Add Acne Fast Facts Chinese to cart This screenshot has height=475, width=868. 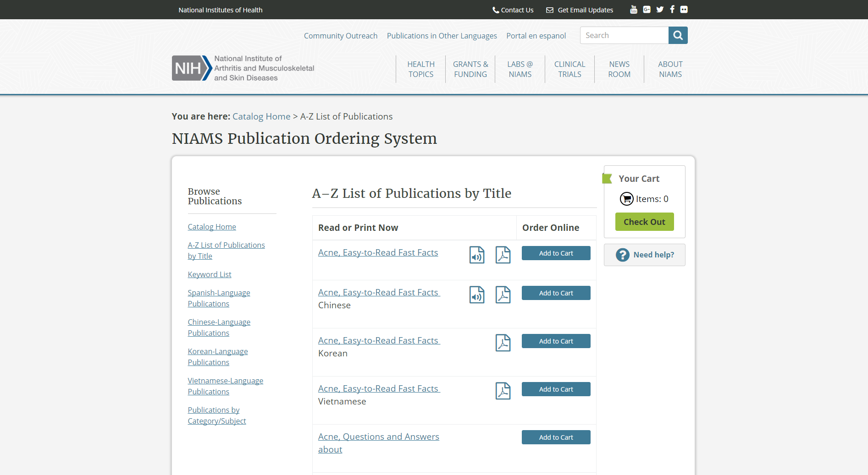(x=556, y=293)
